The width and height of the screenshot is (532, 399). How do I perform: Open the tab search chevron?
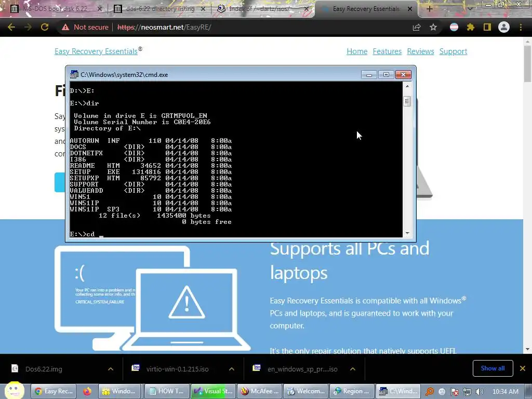(470, 9)
